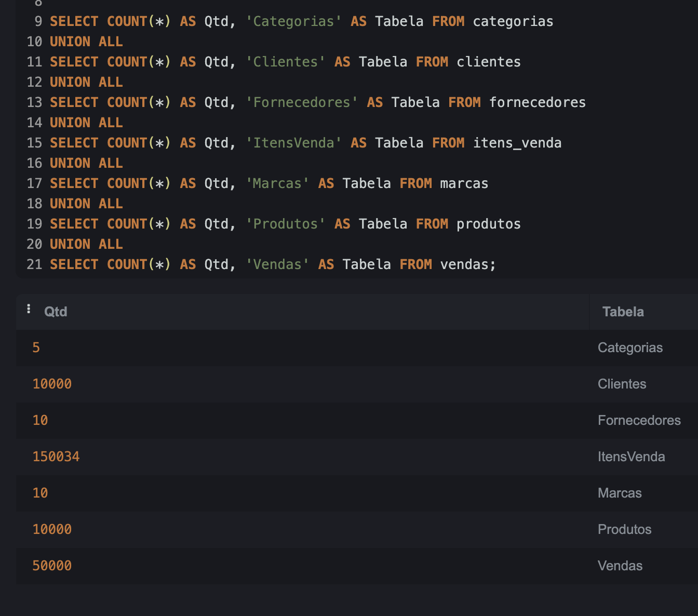Image resolution: width=698 pixels, height=616 pixels.
Task: Click the 'Clientes' string literal in line 11
Action: (x=285, y=62)
